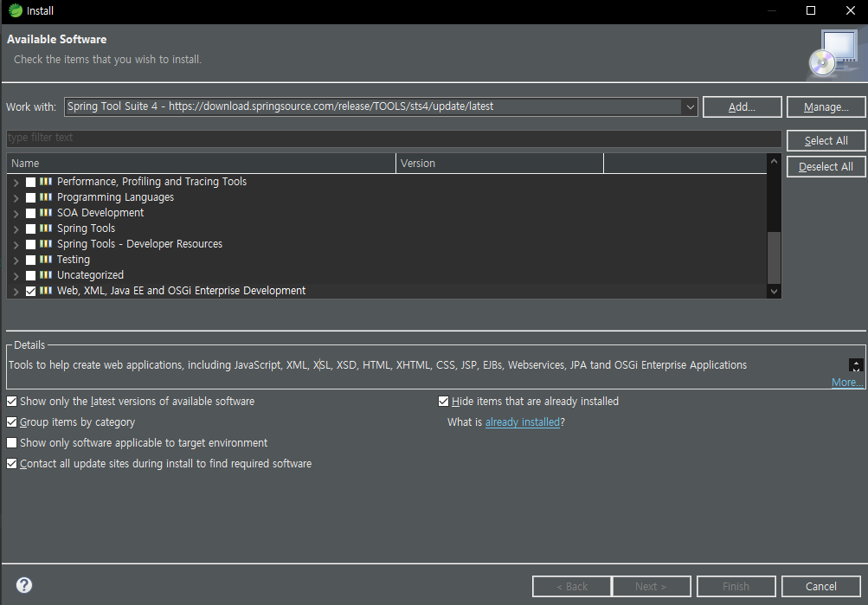Check the Spring Tools checkbox
Screen dimensions: 868x605
30,228
